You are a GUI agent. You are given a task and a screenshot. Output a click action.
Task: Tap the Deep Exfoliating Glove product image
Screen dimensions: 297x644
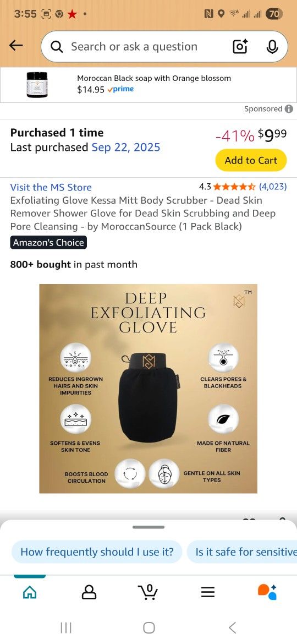tap(148, 389)
